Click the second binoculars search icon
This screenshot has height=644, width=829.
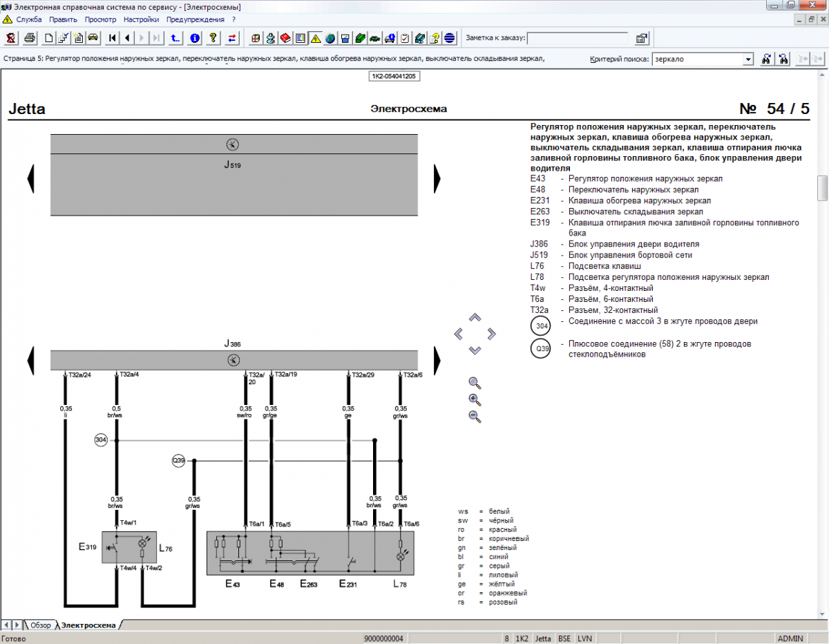pos(783,59)
